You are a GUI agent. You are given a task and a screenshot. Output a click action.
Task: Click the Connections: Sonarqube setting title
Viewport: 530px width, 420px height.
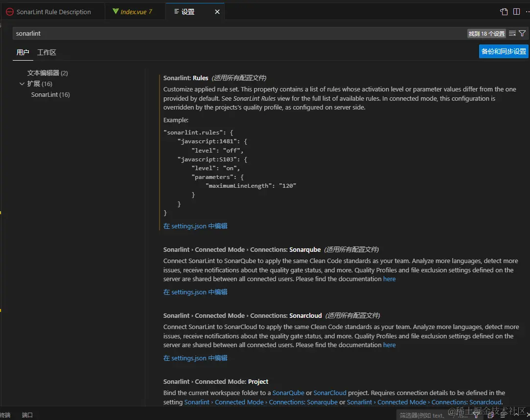[242, 249]
